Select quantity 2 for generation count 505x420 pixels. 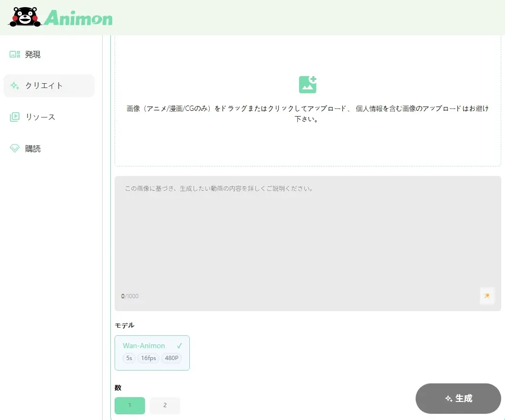pyautogui.click(x=165, y=405)
